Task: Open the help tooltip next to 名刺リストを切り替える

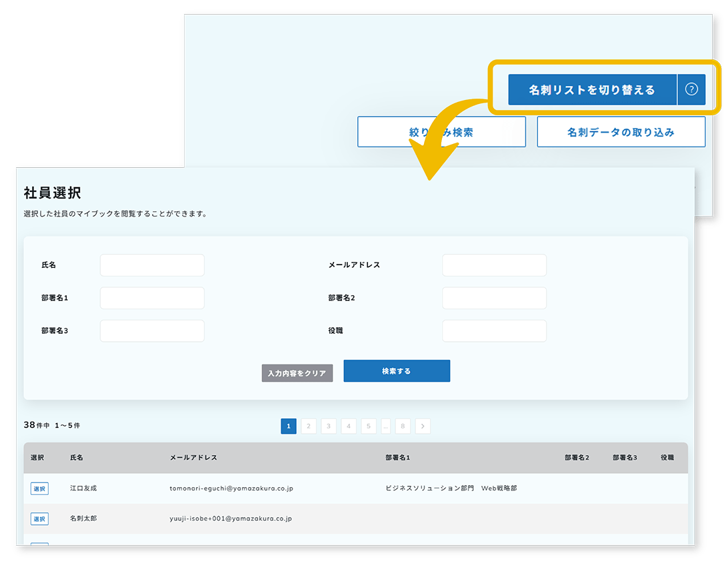Action: pyautogui.click(x=692, y=89)
